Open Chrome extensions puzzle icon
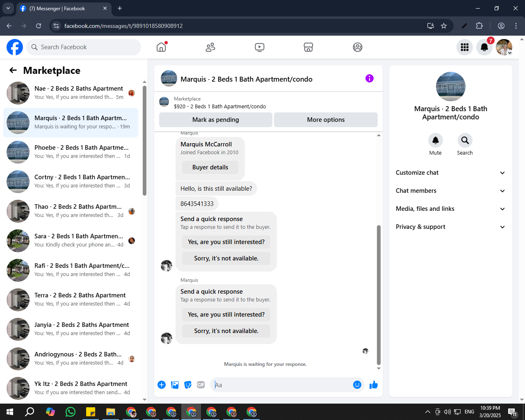Image resolution: width=525 pixels, height=420 pixels. [x=479, y=26]
